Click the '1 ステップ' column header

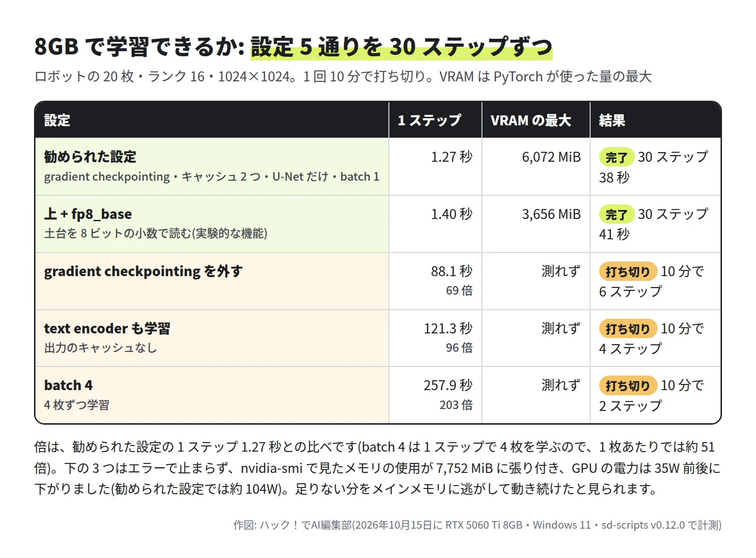[430, 120]
